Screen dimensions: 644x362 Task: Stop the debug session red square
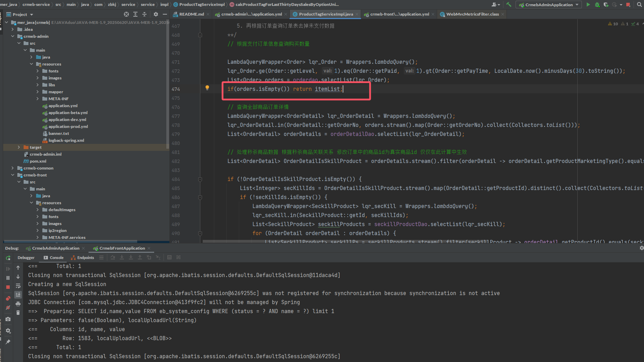click(8, 287)
